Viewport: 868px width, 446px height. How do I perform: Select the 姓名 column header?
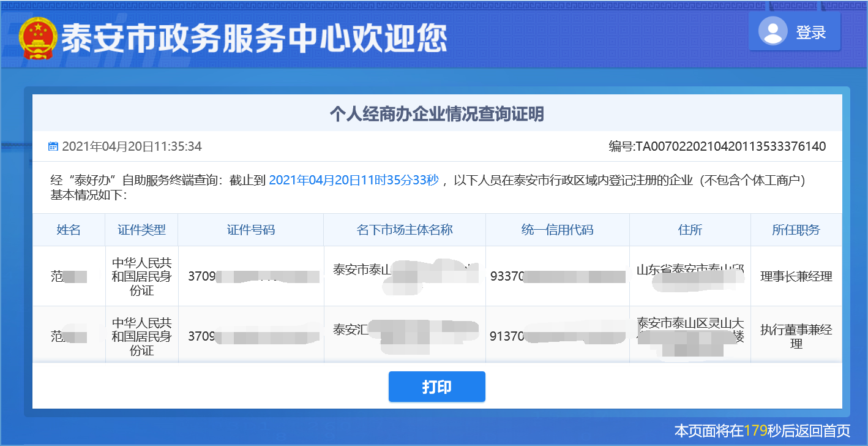tap(69, 229)
